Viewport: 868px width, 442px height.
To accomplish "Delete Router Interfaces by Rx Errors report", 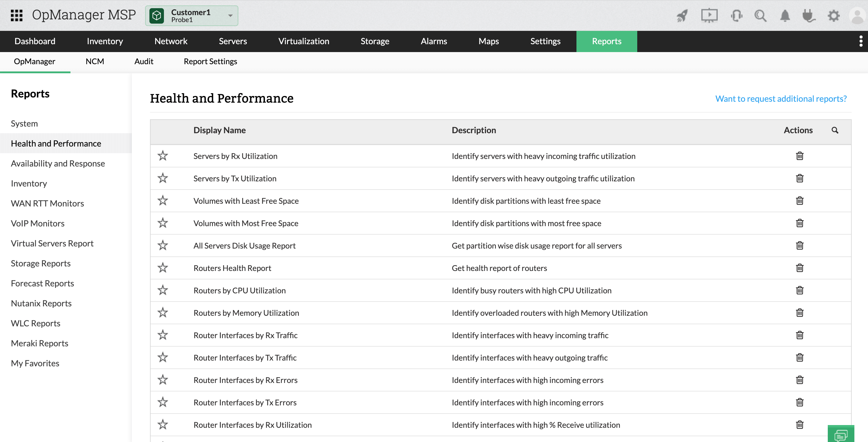I will 800,380.
